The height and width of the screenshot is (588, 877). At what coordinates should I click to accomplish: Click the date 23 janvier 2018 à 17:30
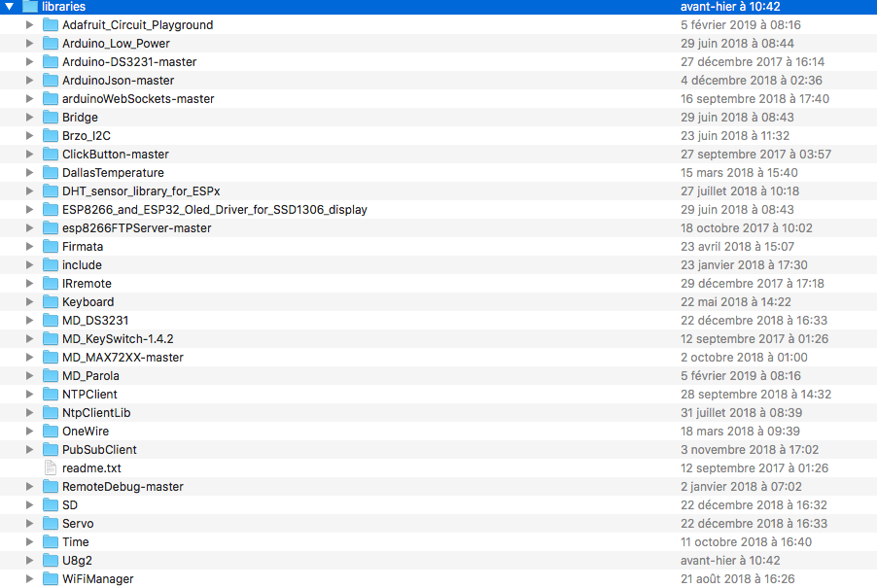(x=744, y=265)
